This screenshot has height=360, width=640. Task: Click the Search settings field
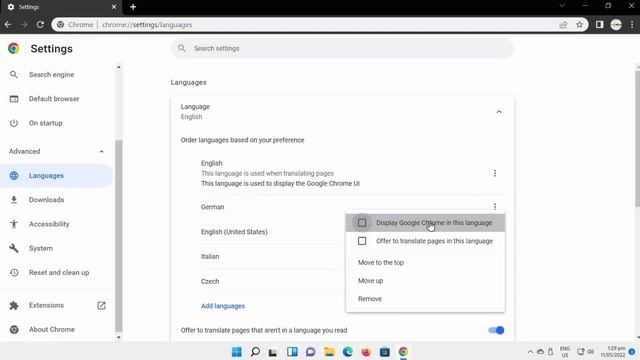(x=342, y=49)
